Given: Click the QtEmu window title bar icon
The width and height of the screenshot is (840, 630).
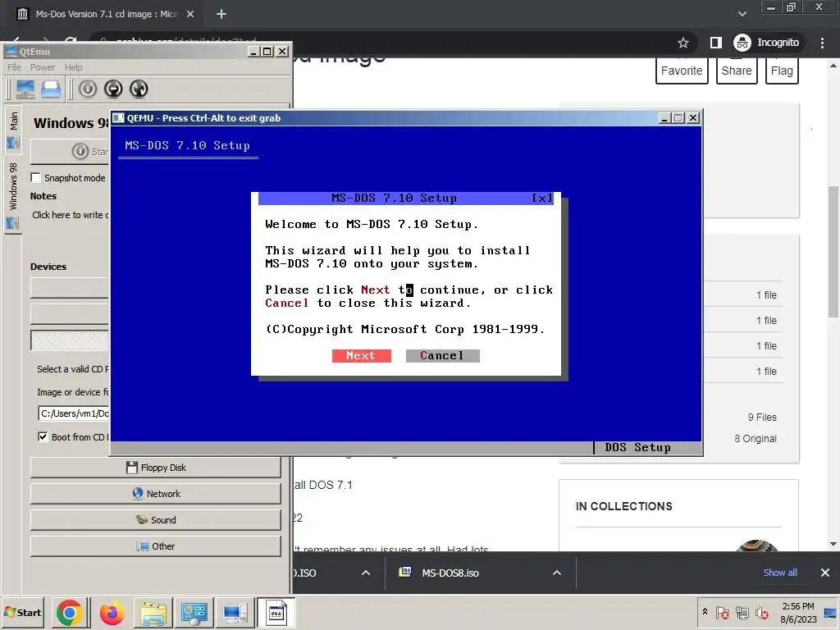Looking at the screenshot, I should tap(11, 52).
